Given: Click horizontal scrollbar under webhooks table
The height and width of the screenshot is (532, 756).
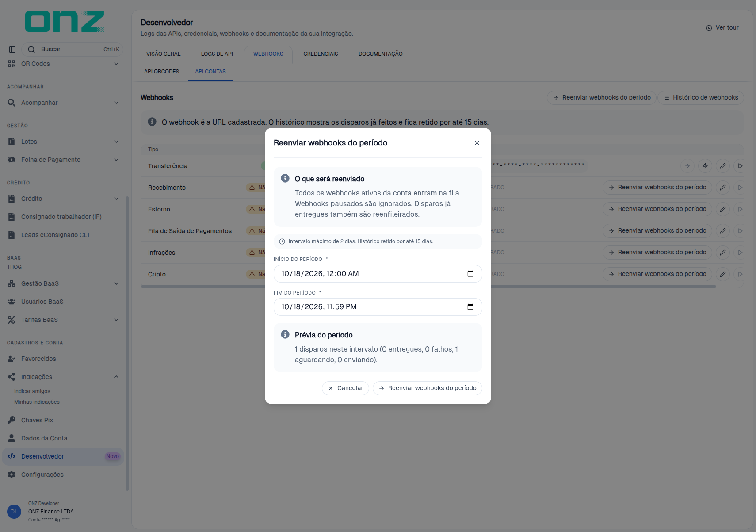Looking at the screenshot, I should pos(428,287).
